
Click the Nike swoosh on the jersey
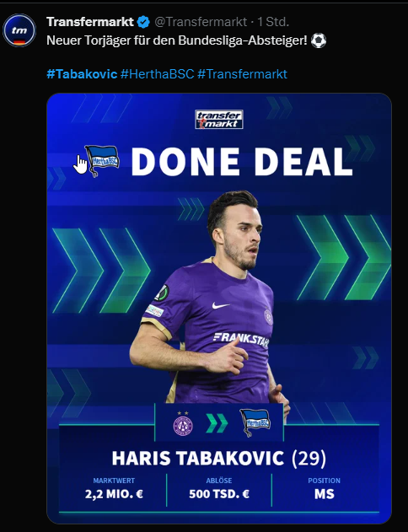(221, 305)
